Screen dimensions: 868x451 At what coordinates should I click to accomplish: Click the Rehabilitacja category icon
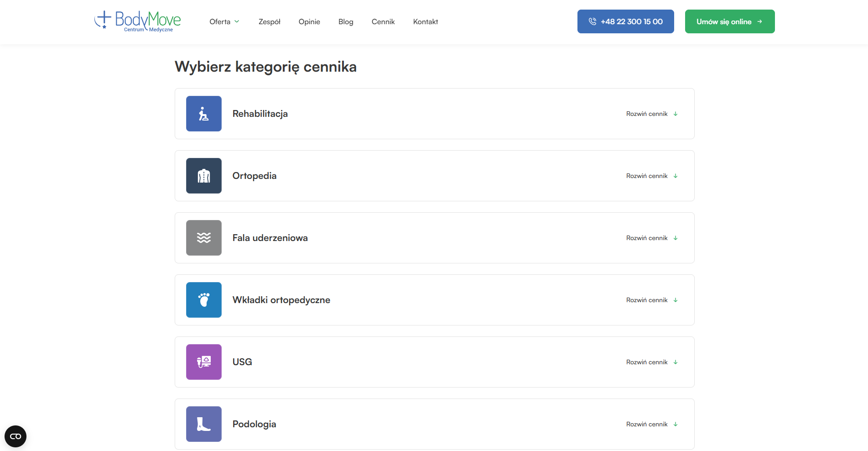tap(203, 114)
